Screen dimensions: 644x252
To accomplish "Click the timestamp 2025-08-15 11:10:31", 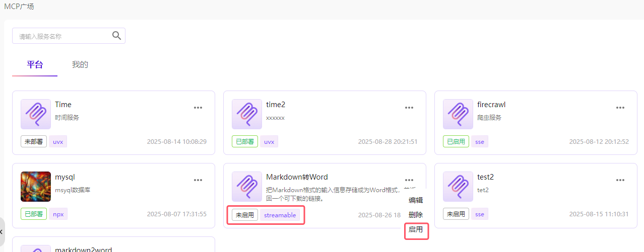I will tap(599, 214).
